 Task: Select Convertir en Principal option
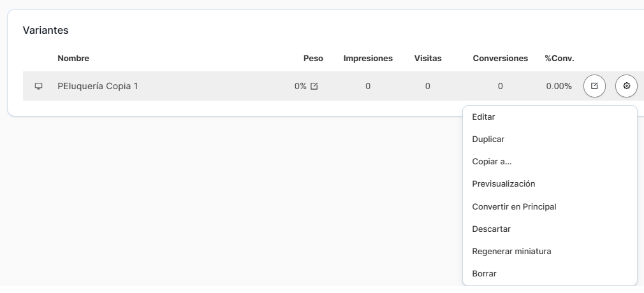514,206
